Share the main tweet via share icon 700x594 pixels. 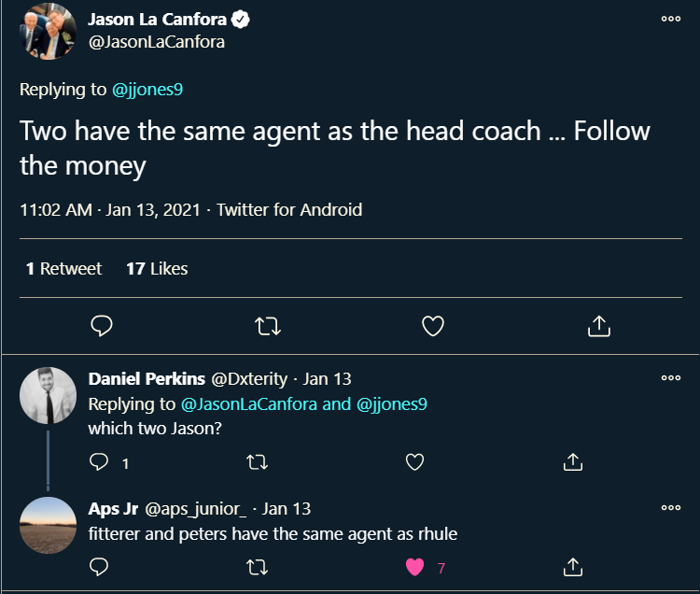click(599, 326)
